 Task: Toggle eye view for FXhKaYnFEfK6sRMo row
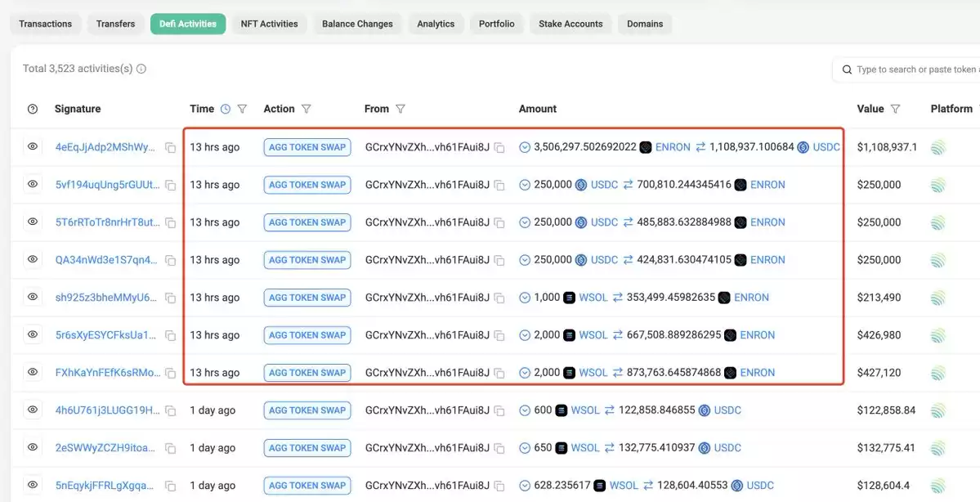(x=33, y=371)
